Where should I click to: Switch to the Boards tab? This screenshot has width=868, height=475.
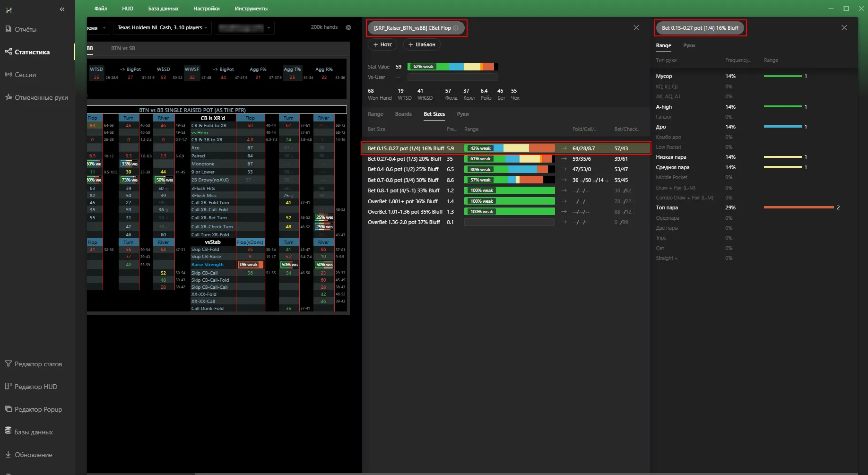[403, 114]
